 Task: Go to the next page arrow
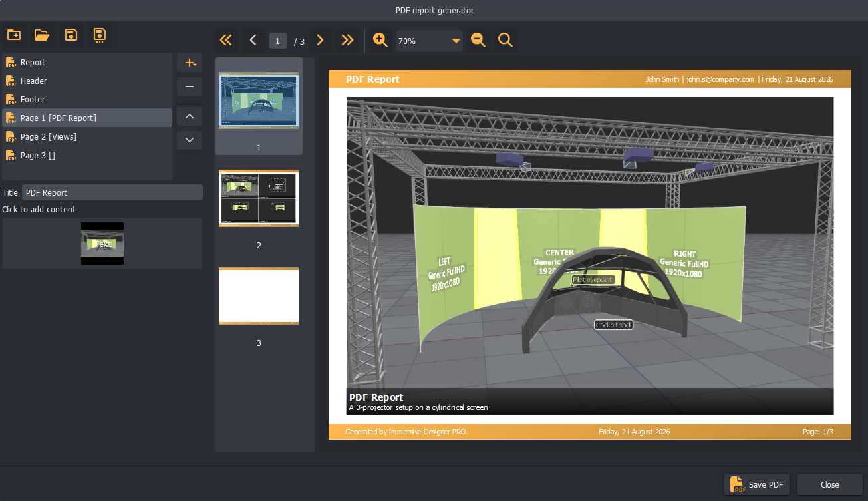pyautogui.click(x=320, y=41)
